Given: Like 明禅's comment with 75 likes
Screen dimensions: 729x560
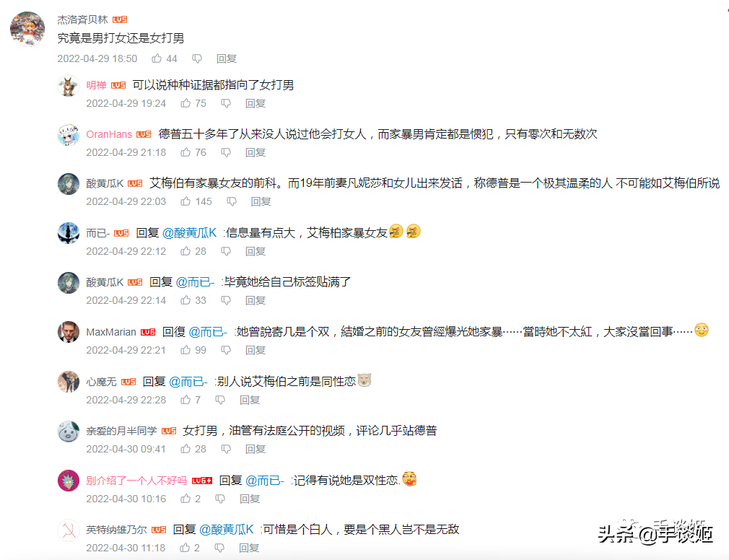Looking at the screenshot, I should [185, 103].
